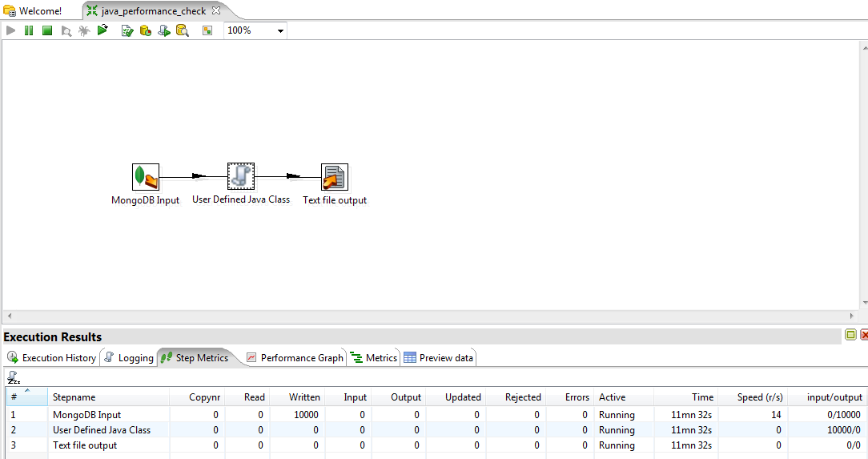Click the Replay transformation icon
868x459 pixels.
102,30
